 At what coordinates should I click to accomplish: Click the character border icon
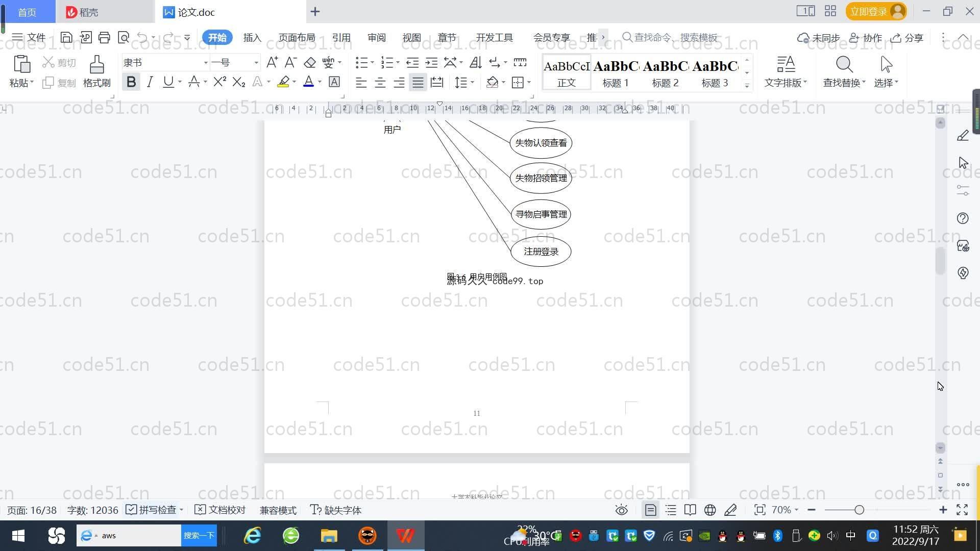(334, 82)
